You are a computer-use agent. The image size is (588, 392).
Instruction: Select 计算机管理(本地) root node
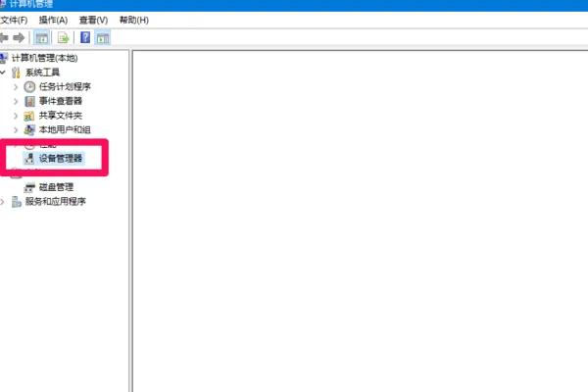pos(45,58)
